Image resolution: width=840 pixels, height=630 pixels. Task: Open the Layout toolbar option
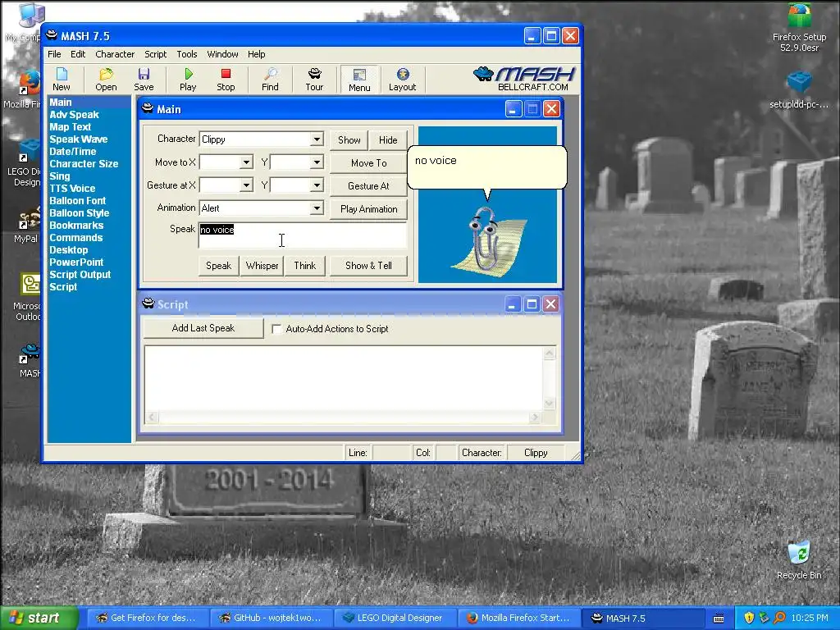pyautogui.click(x=402, y=80)
